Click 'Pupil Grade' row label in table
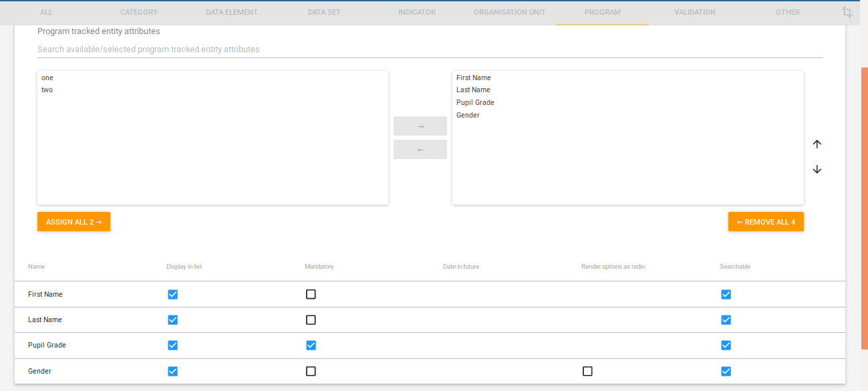This screenshot has height=391, width=868. click(47, 345)
